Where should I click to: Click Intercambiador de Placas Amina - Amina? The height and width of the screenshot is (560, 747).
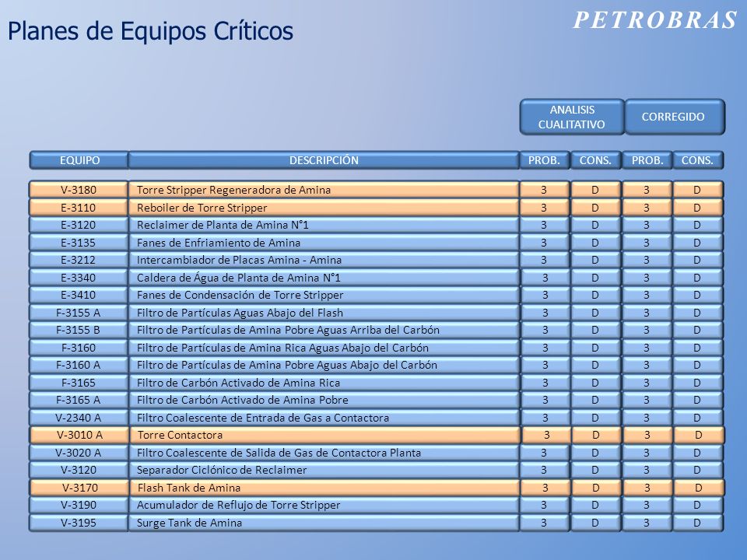coord(324,260)
